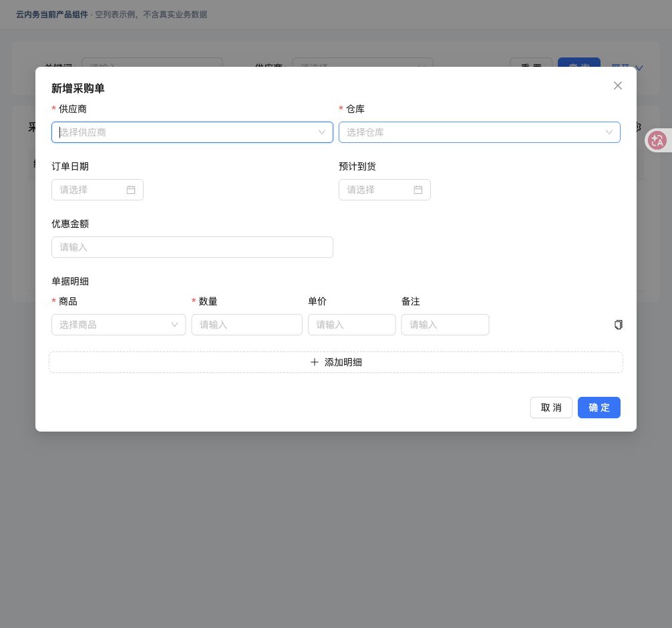Click the 取消 button
The image size is (672, 628).
pyautogui.click(x=550, y=408)
